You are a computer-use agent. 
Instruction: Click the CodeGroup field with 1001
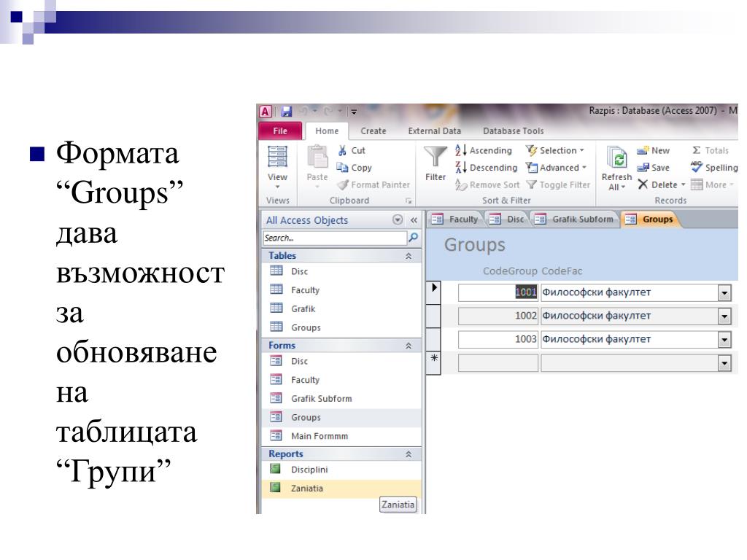(x=498, y=292)
